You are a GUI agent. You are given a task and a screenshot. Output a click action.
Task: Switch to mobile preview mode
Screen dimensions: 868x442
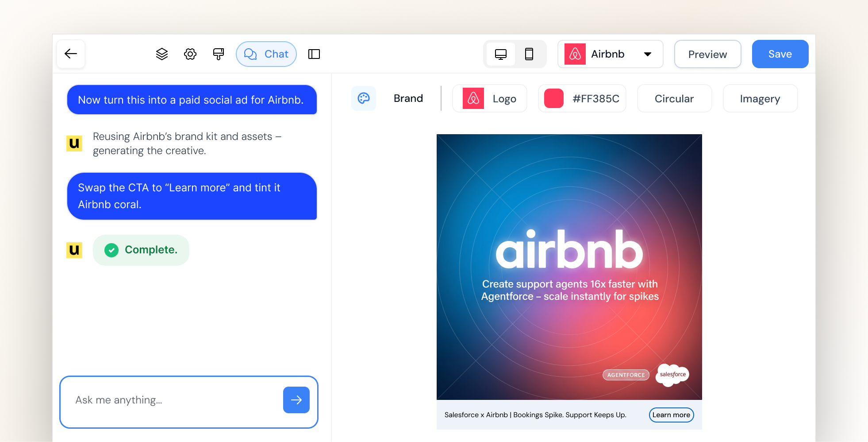coord(529,54)
